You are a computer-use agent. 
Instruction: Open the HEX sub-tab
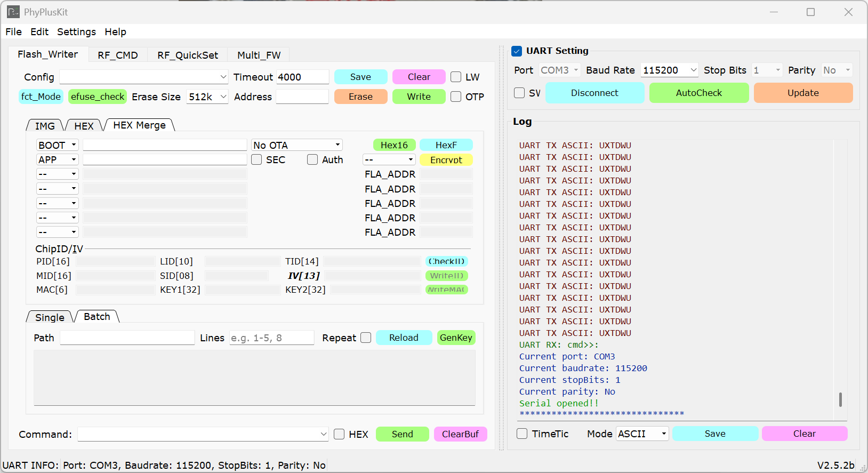84,126
